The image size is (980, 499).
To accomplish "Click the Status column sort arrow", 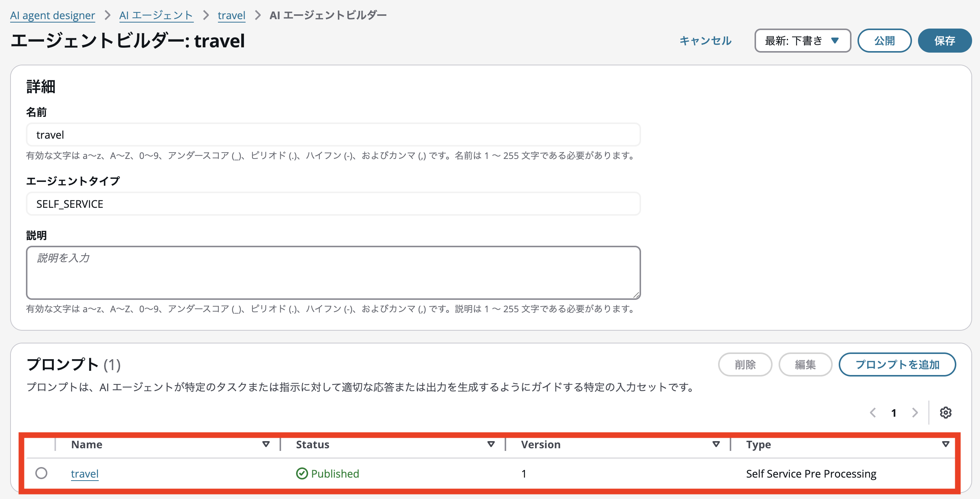I will [491, 444].
